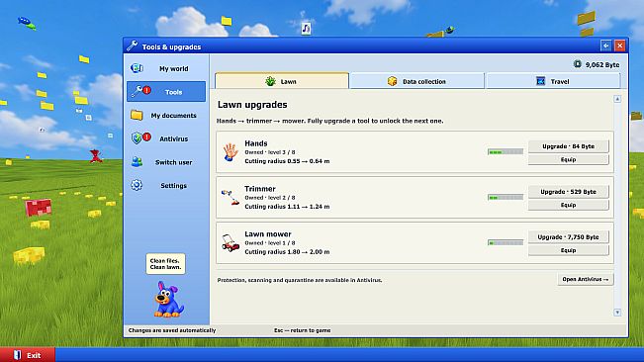Click the Trimmer level progress bar
Image resolution: width=644 pixels, height=362 pixels.
point(506,198)
